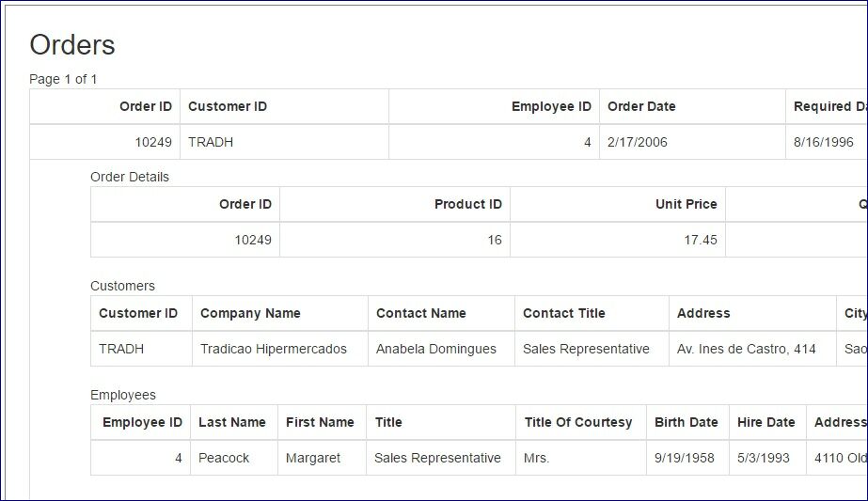Select the Last Name column header

pos(231,422)
